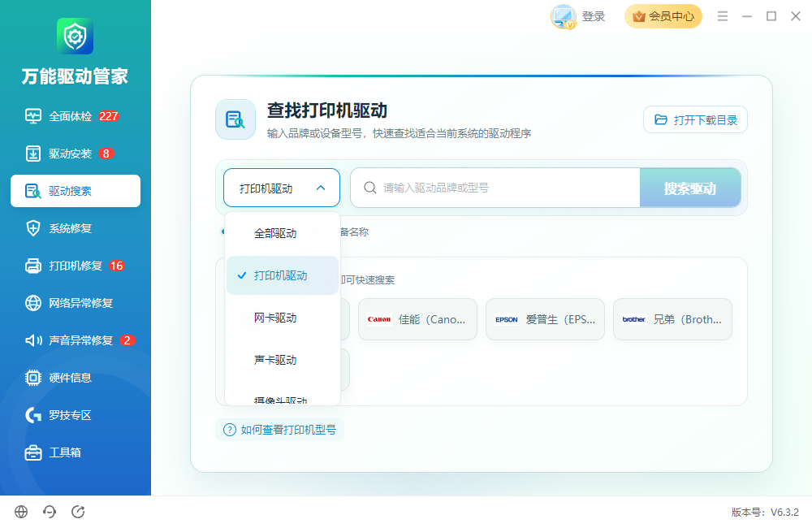Click the 8 badge beside 驱动安装
Image resolution: width=812 pixels, height=528 pixels.
[x=106, y=154]
